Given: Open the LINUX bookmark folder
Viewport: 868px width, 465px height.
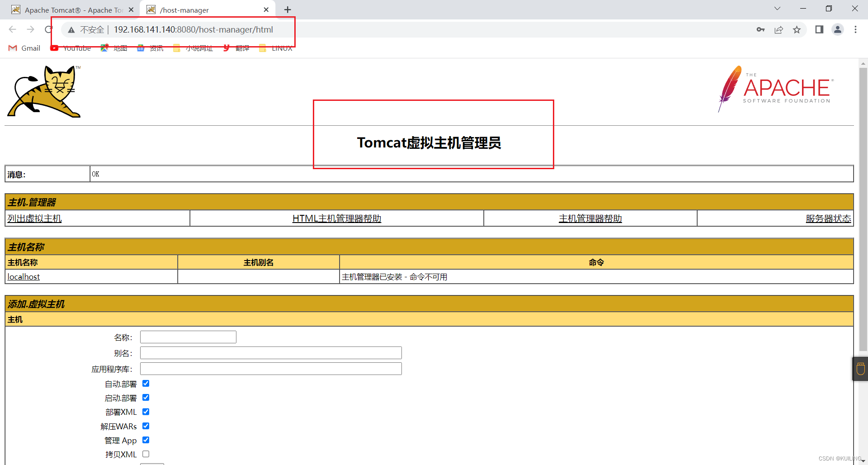Looking at the screenshot, I should (x=276, y=48).
